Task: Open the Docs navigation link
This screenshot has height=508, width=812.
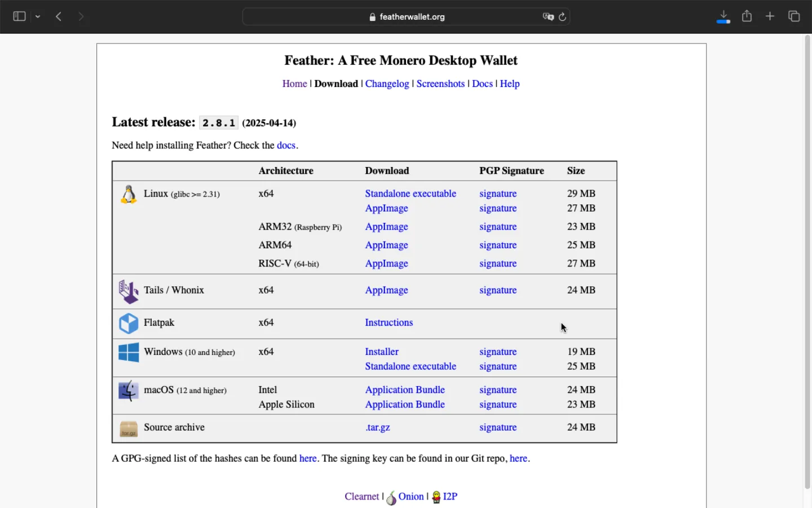Action: [x=482, y=84]
